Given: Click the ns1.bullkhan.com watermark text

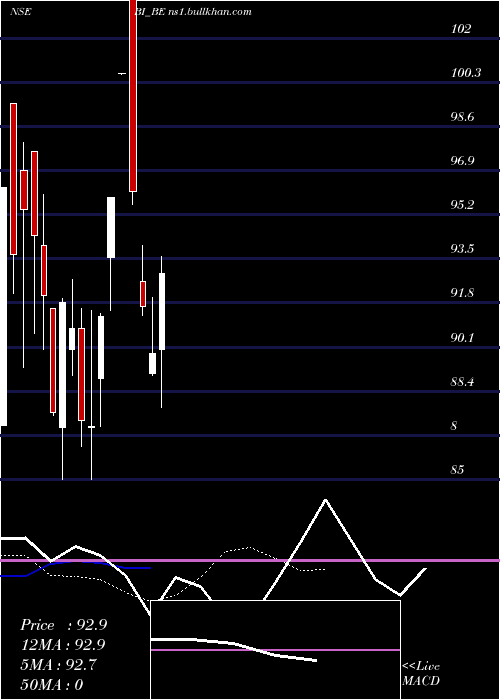Looking at the screenshot, I should 210,12.
